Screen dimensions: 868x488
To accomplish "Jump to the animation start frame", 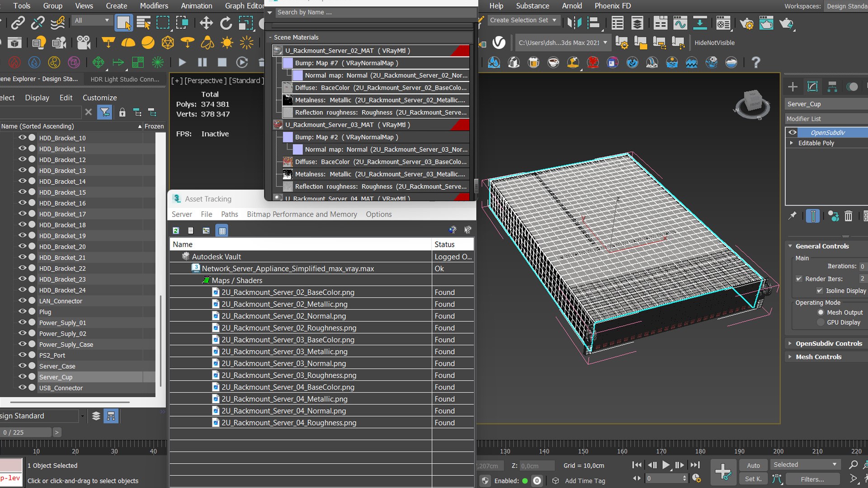I will coord(637,465).
